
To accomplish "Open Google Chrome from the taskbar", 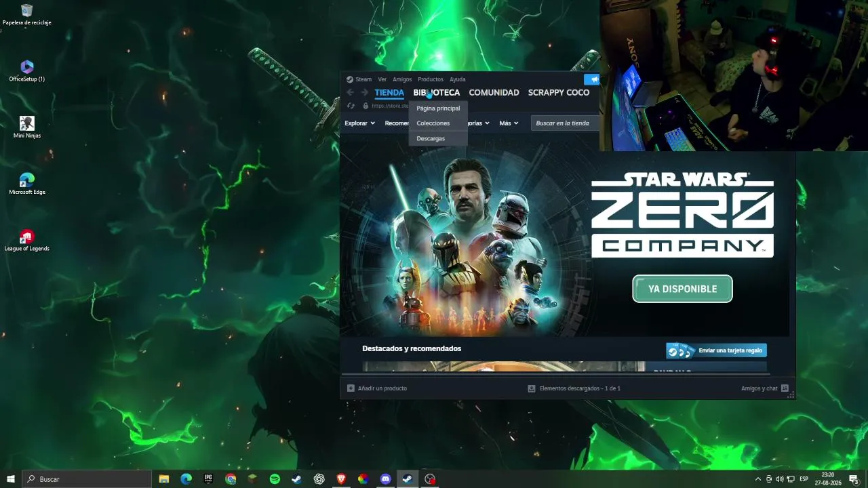I will 231,479.
